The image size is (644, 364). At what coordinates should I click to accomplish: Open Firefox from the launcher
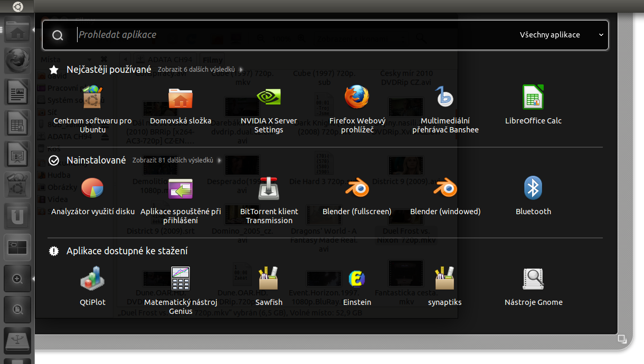point(17,61)
